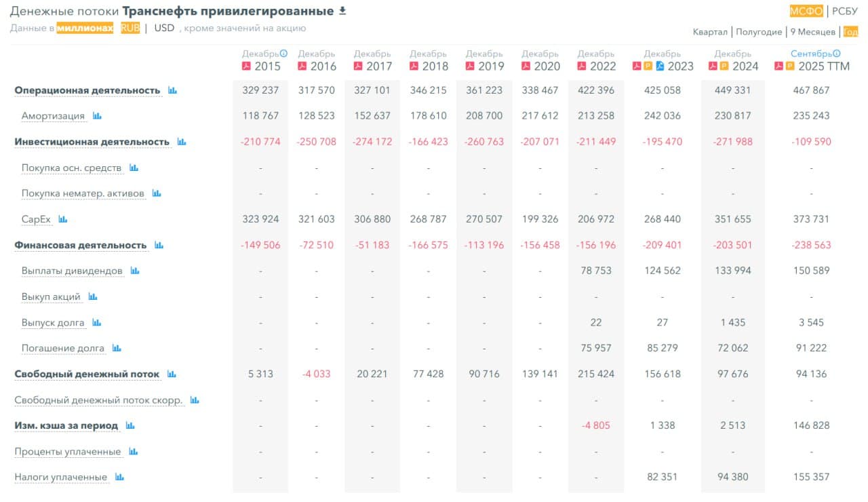The width and height of the screenshot is (868, 502).
Task: Open the chart for Погашение долга
Action: 117,348
